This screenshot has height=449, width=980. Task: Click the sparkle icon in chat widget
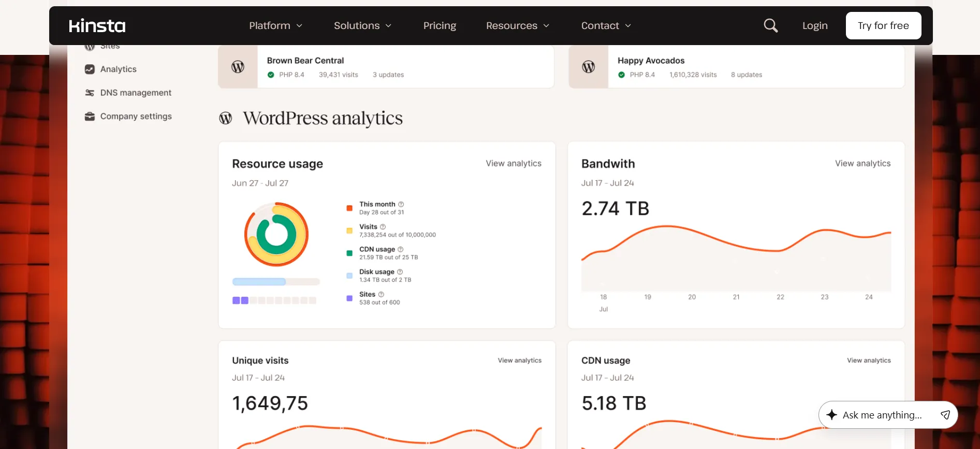coord(832,415)
